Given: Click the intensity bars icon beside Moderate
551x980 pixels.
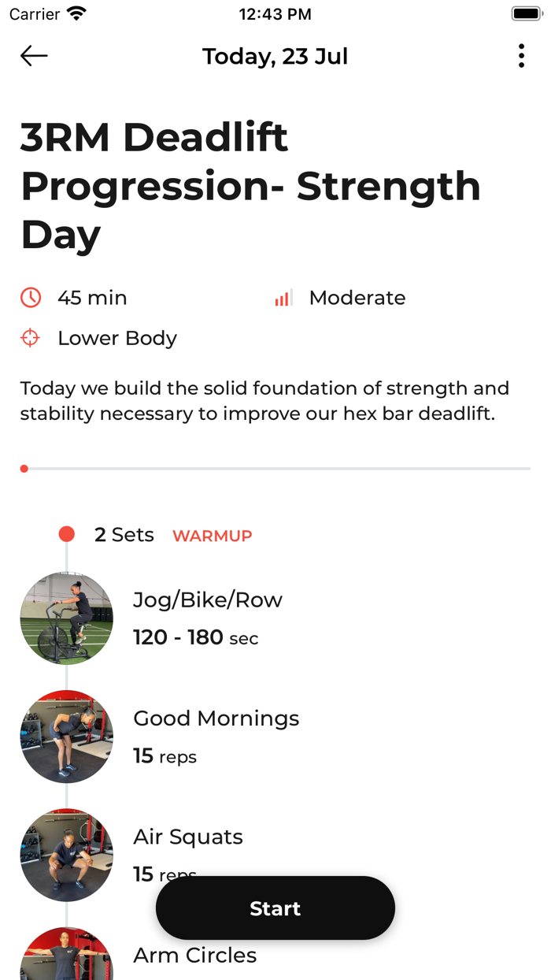Looking at the screenshot, I should [x=283, y=298].
